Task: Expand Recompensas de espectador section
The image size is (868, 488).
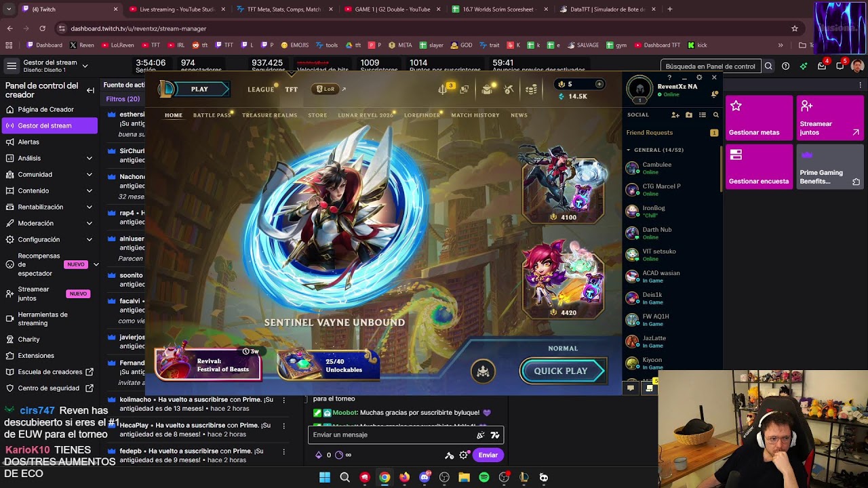Action: pos(50,264)
